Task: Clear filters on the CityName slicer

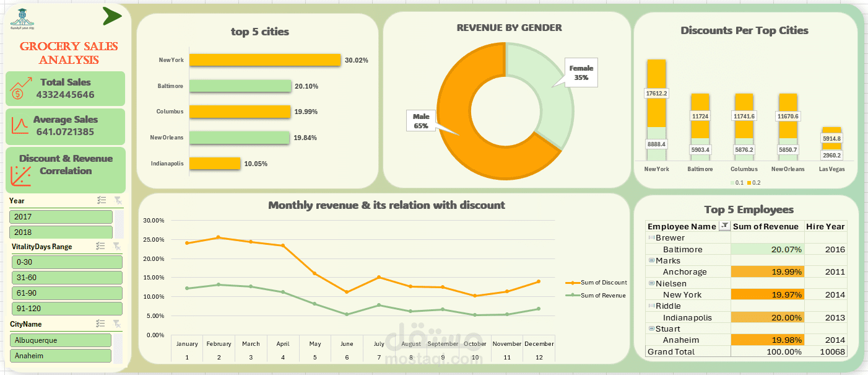Action: click(x=117, y=323)
